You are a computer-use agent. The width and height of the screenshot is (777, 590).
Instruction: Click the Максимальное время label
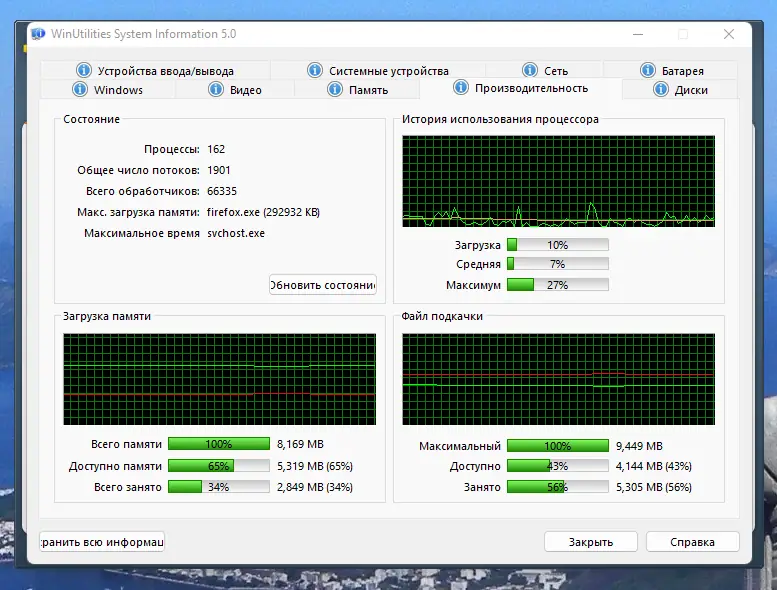[142, 233]
